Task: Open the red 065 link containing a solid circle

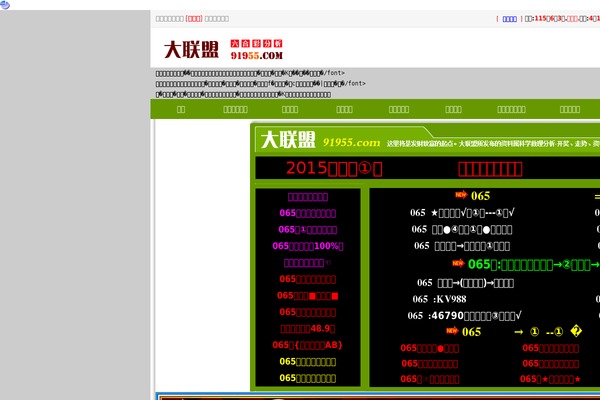Action: (429, 348)
